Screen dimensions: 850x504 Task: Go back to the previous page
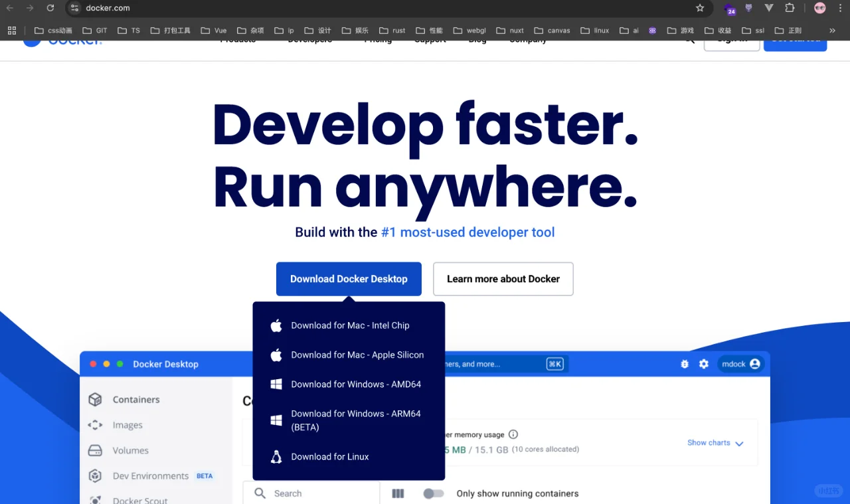coord(9,8)
